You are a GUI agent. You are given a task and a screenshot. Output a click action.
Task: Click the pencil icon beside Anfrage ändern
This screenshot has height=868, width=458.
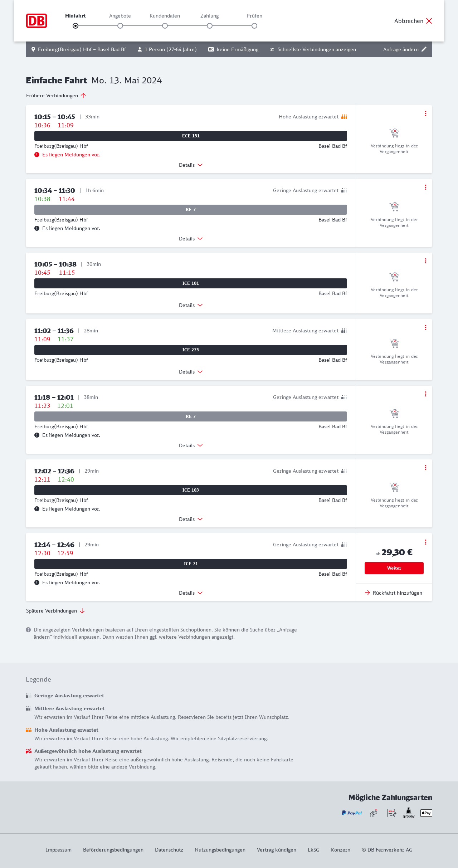pyautogui.click(x=424, y=49)
